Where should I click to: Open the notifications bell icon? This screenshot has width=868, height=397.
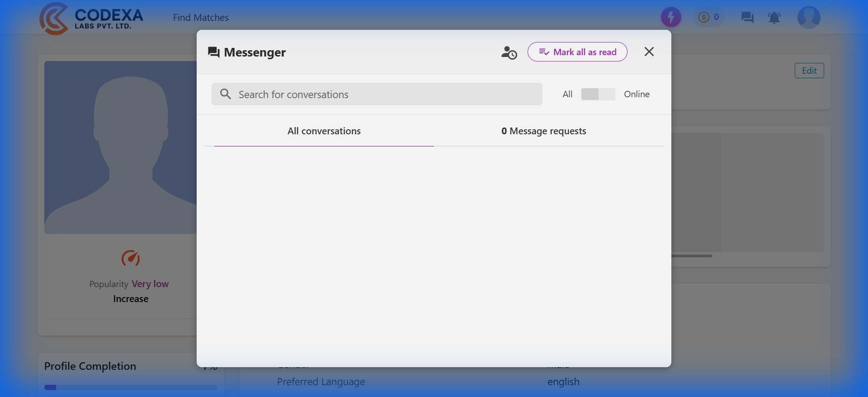pos(774,18)
